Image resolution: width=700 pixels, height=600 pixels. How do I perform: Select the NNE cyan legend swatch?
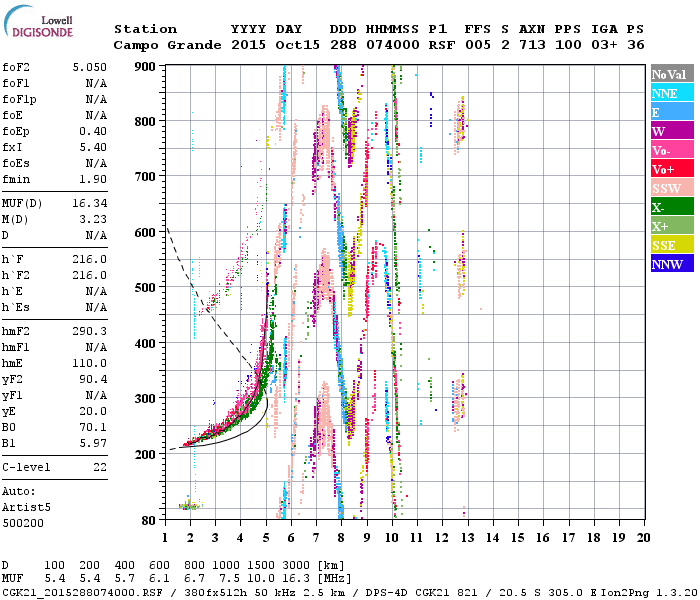click(672, 93)
